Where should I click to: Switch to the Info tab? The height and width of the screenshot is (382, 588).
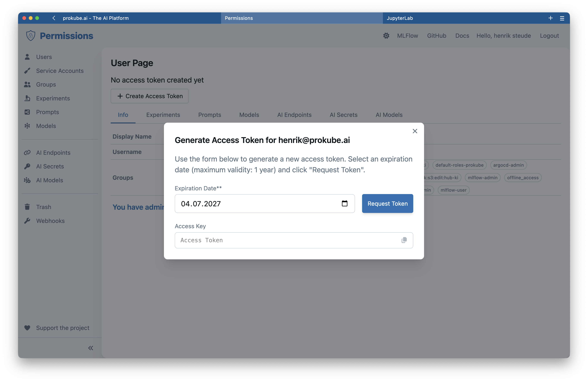click(x=123, y=115)
